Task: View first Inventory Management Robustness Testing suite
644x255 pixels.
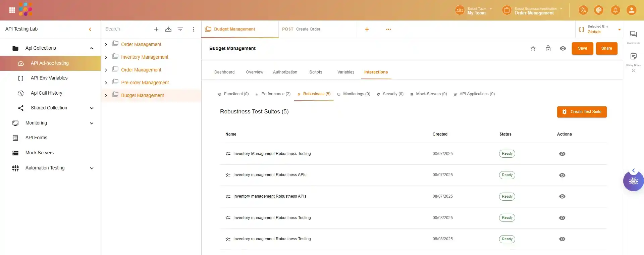Action: (x=562, y=154)
